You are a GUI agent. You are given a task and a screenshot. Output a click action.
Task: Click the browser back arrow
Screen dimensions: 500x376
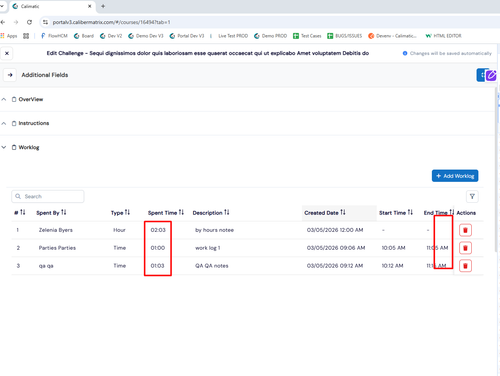[x=3, y=22]
